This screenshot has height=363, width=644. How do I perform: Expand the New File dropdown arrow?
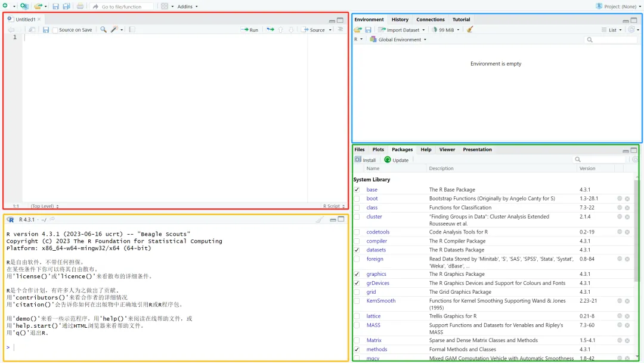(14, 7)
